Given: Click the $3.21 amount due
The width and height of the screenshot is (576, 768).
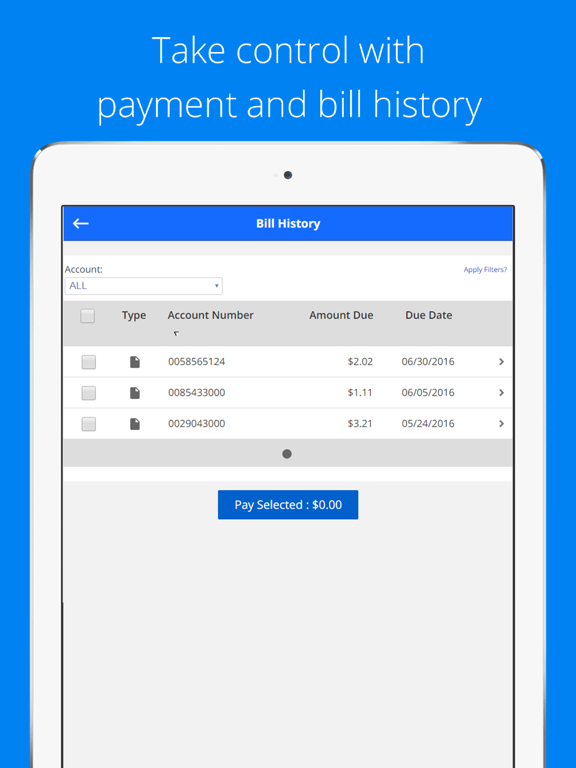Looking at the screenshot, I should (x=360, y=423).
